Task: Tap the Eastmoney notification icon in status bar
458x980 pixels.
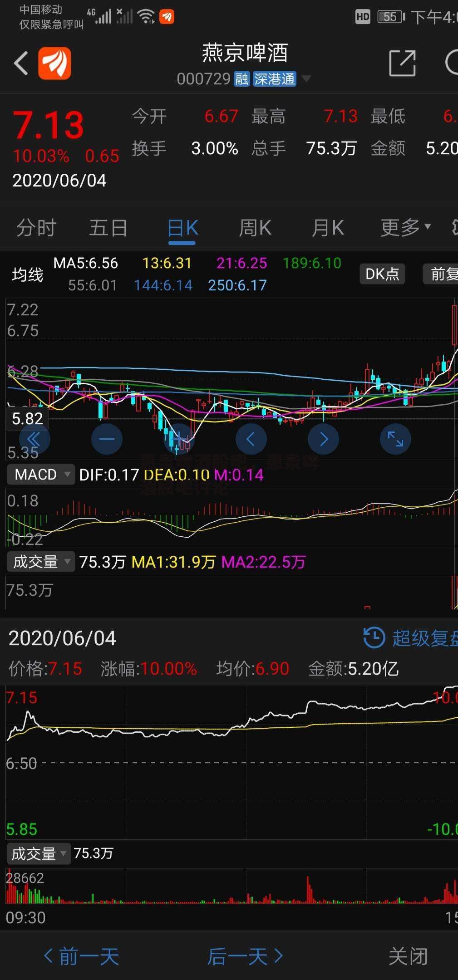Action: point(167,17)
